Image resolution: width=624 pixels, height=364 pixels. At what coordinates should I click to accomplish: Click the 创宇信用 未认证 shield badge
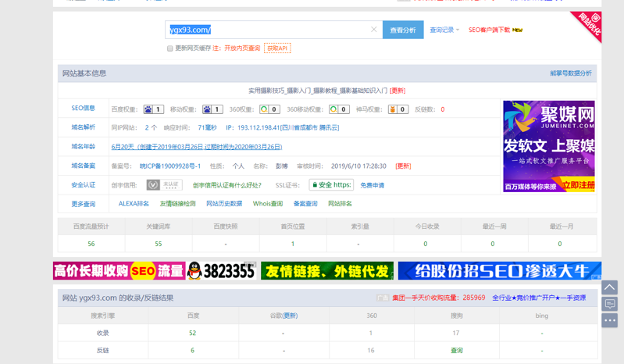(x=164, y=185)
